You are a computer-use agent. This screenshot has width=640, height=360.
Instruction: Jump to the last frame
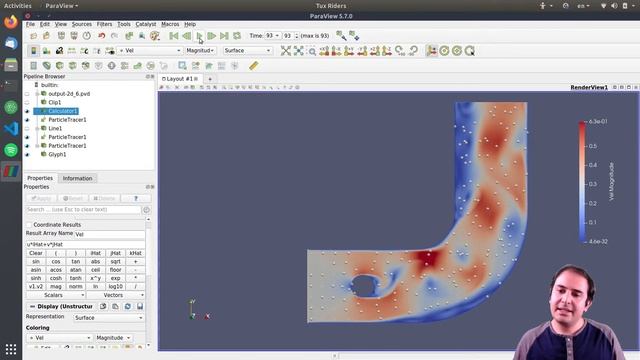[224, 36]
